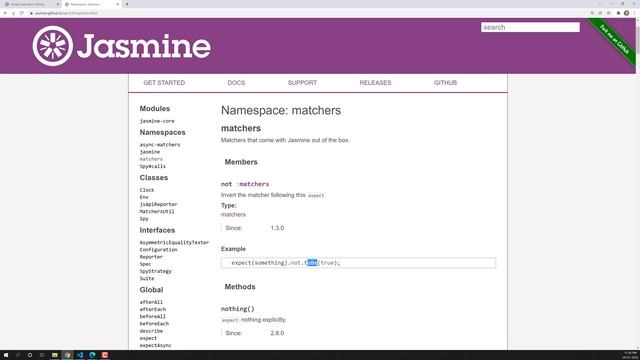Open the Spec interface link
640x360 pixels.
[x=145, y=264]
